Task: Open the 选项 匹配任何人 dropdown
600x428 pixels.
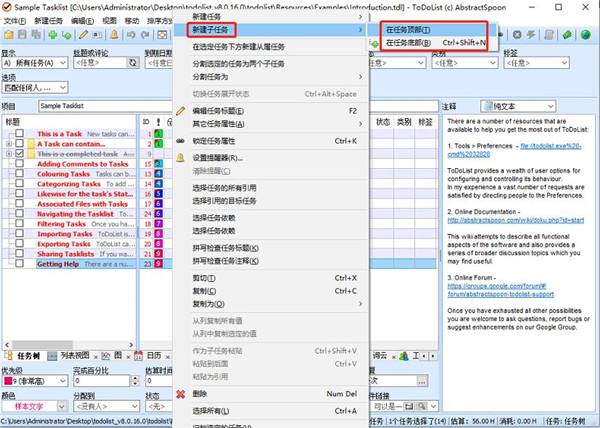Action: pos(35,88)
